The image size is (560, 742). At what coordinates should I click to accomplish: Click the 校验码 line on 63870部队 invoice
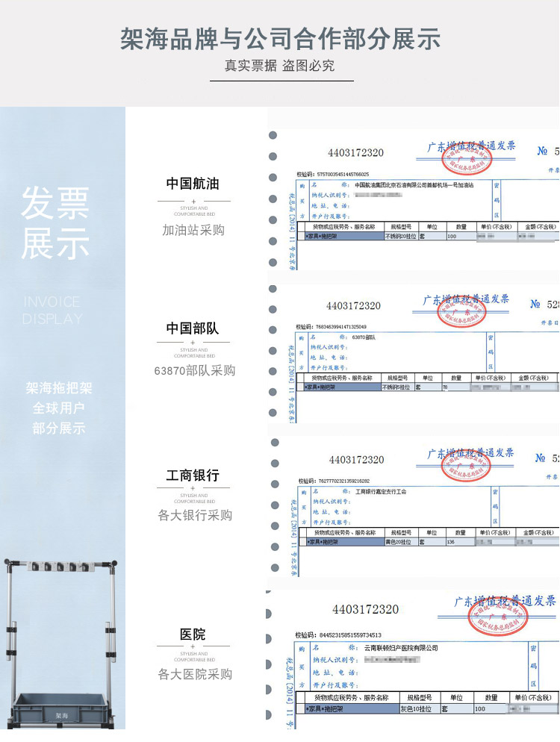click(x=331, y=326)
